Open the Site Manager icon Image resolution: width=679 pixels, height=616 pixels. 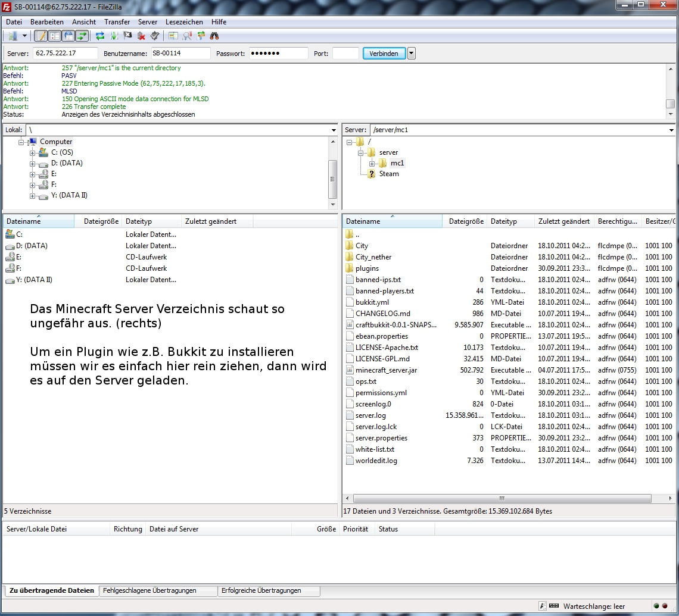click(13, 36)
